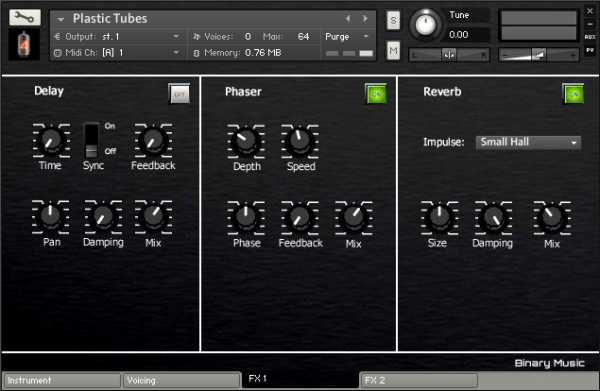Open the Impulse Small Hall dropdown
600x391 pixels.
coord(528,142)
